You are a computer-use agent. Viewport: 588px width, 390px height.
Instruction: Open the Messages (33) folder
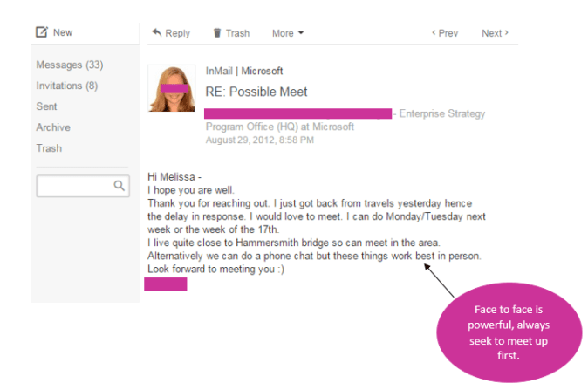(70, 65)
